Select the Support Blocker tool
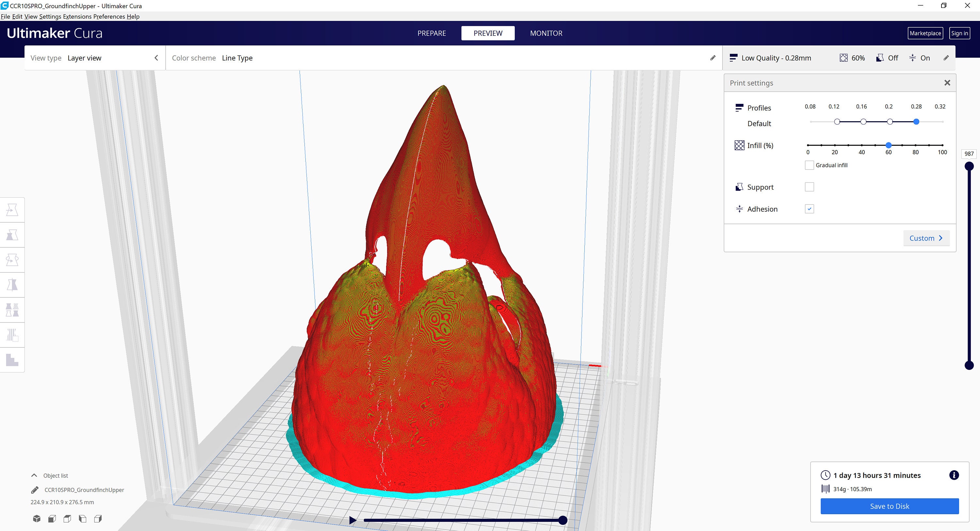Viewport: 980px width, 531px height. [x=12, y=335]
